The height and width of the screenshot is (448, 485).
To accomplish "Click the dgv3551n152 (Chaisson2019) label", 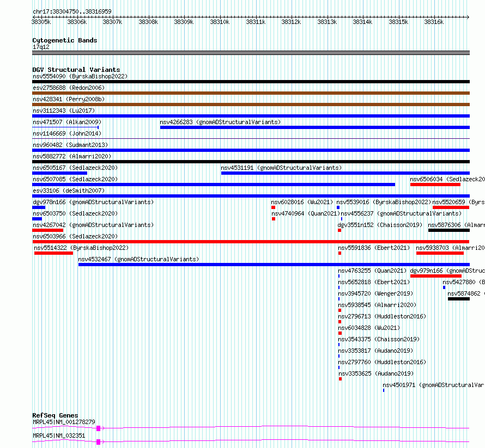I will pyautogui.click(x=380, y=225).
